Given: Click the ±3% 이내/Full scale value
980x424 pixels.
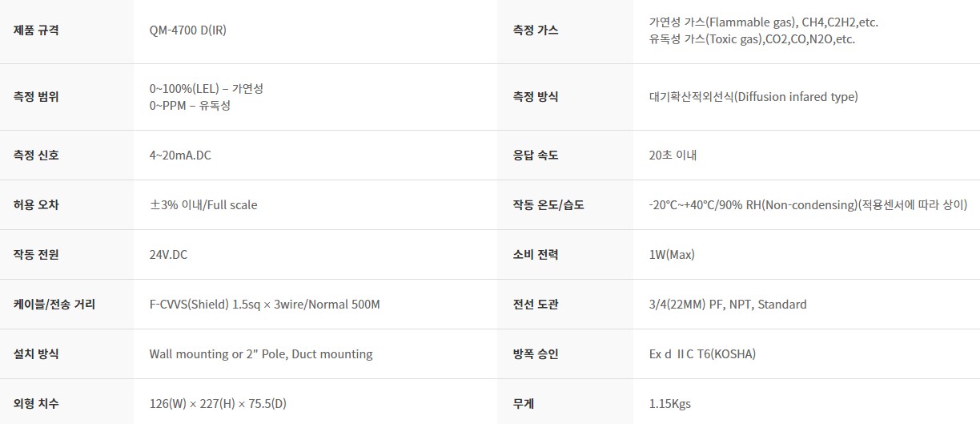Looking at the screenshot, I should pyautogui.click(x=203, y=205).
